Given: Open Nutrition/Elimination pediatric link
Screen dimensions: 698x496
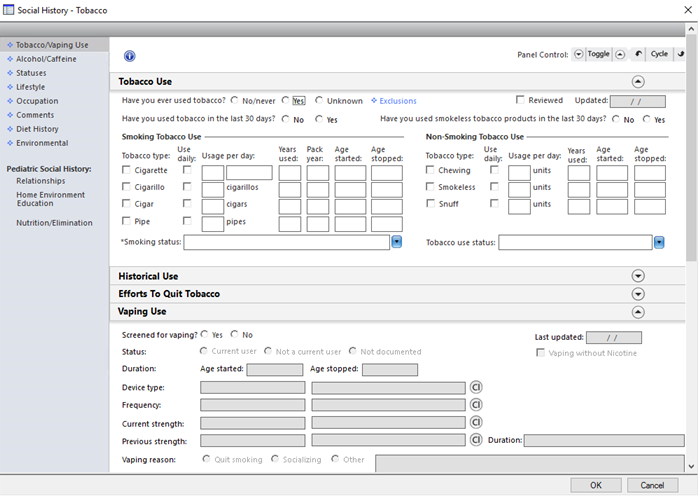Looking at the screenshot, I should (x=54, y=223).
